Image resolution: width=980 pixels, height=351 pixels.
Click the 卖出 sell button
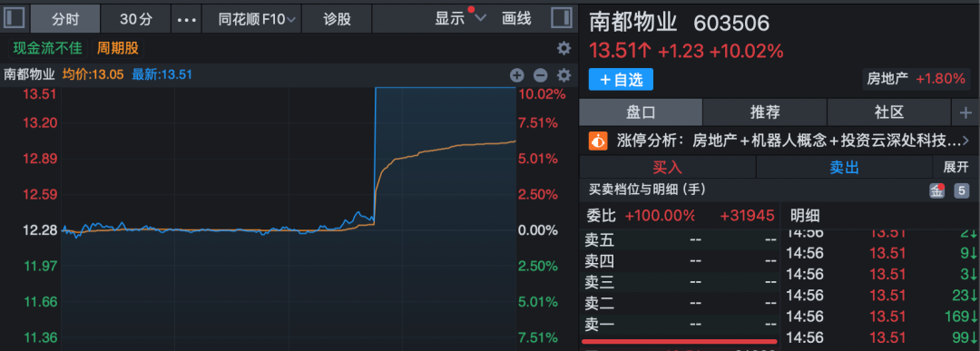click(844, 168)
